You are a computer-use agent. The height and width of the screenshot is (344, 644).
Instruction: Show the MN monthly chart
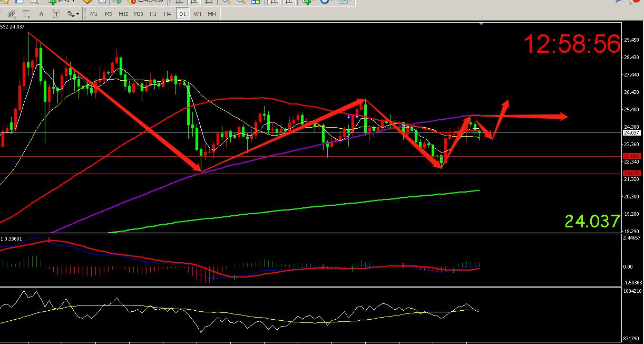[211, 14]
